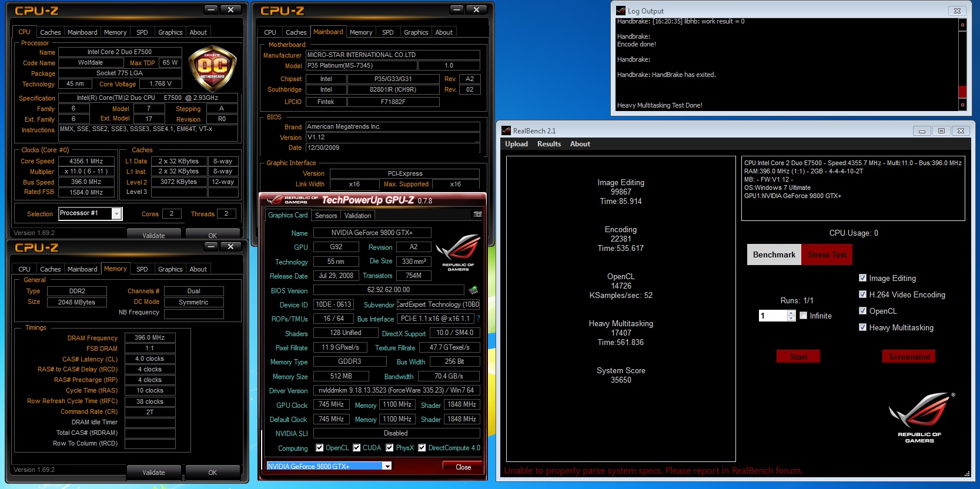Click the Heavy Multitasking score 17407
This screenshot has width=980, height=489.
click(621, 333)
